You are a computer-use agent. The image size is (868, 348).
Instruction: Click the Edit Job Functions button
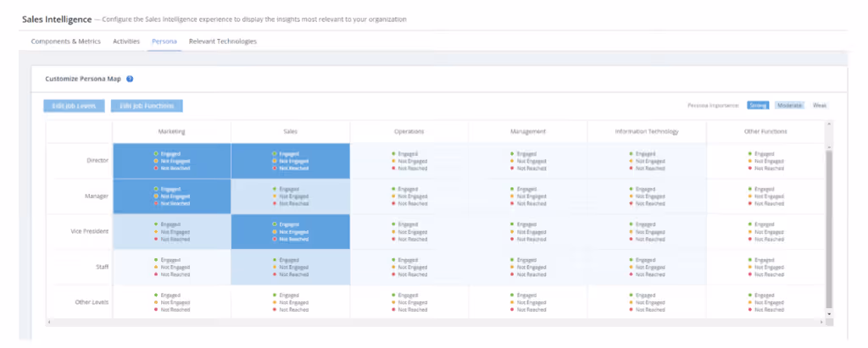tap(147, 106)
